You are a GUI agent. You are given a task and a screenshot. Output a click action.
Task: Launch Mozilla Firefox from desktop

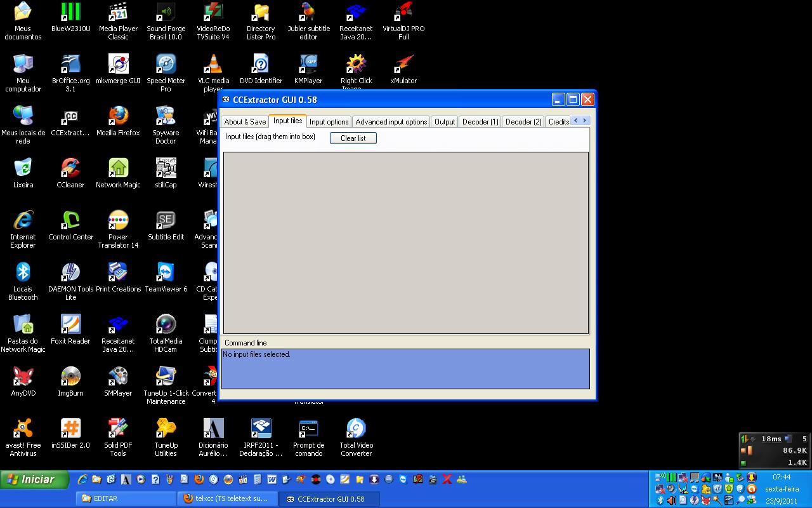pyautogui.click(x=118, y=121)
